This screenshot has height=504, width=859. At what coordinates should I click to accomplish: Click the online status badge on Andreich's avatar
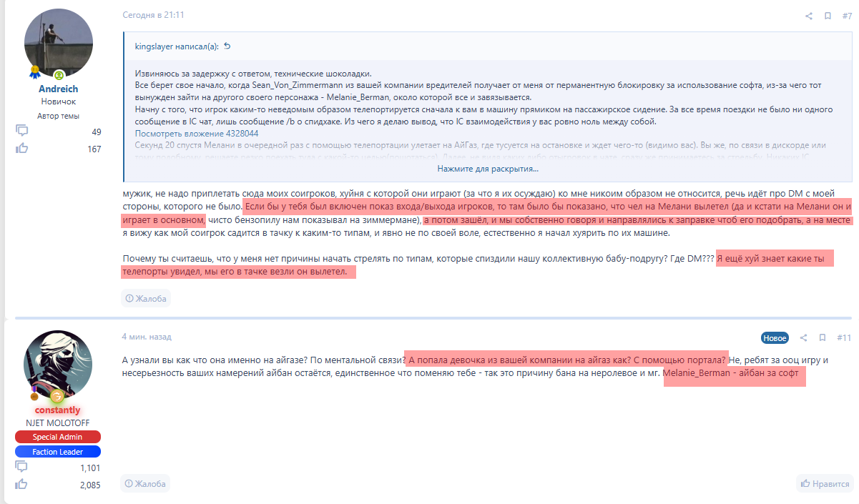(x=59, y=75)
